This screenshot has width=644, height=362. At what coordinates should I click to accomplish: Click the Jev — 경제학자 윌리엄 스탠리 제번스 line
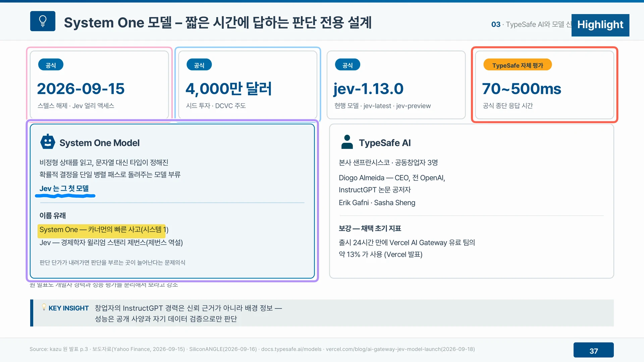[x=111, y=242]
